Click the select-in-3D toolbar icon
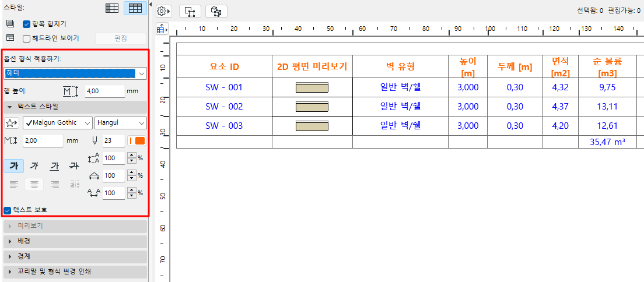Screen dimensions: 644x282 (x=216, y=12)
